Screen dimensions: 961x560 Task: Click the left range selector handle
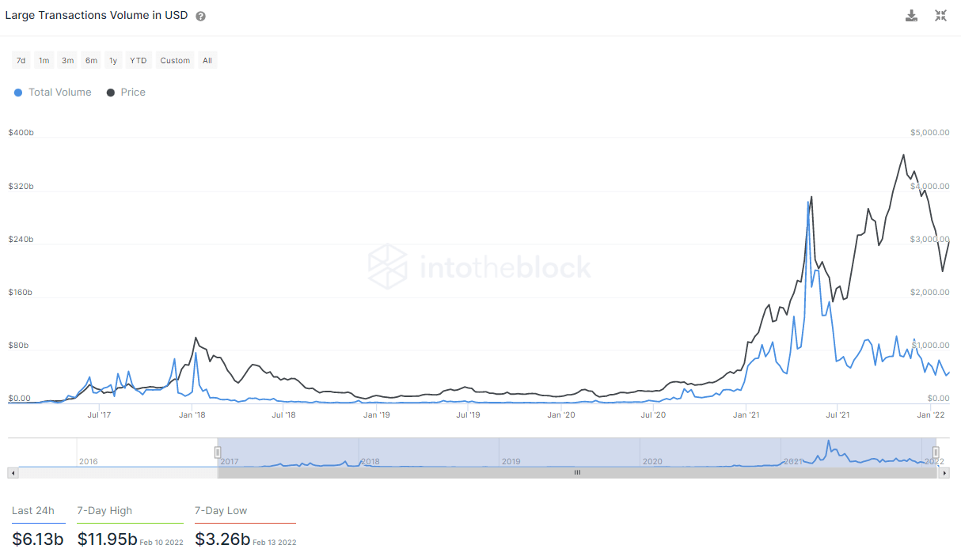[218, 452]
